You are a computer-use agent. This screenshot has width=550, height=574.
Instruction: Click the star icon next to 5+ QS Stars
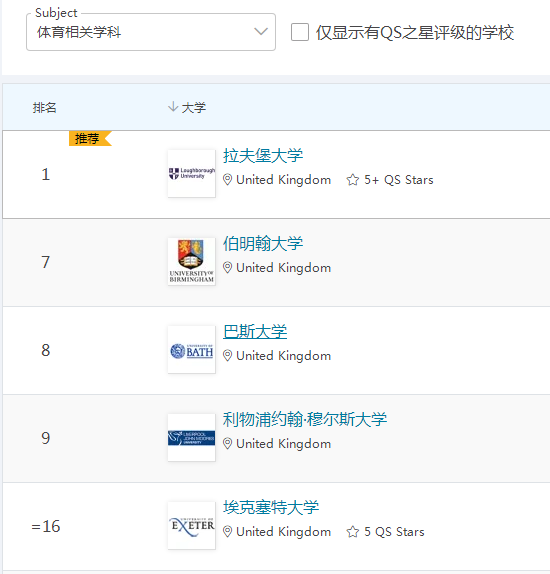tap(353, 180)
